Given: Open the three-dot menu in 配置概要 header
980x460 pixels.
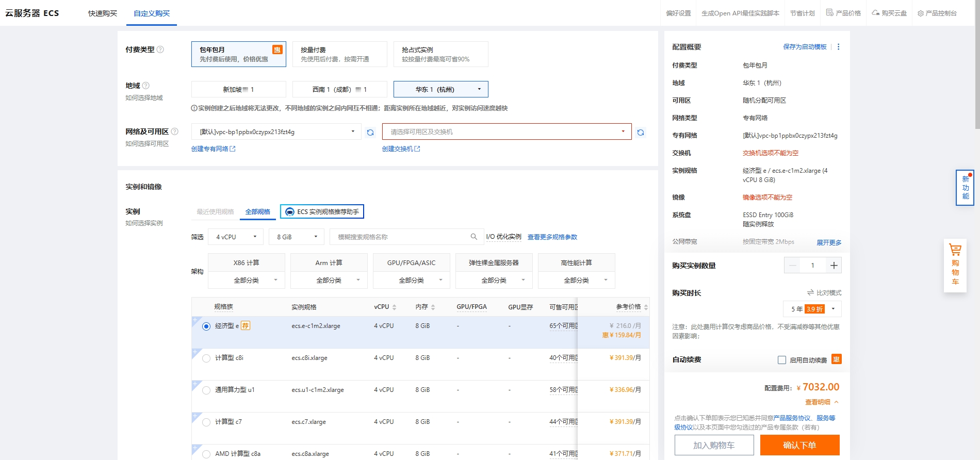Looking at the screenshot, I should (x=839, y=47).
